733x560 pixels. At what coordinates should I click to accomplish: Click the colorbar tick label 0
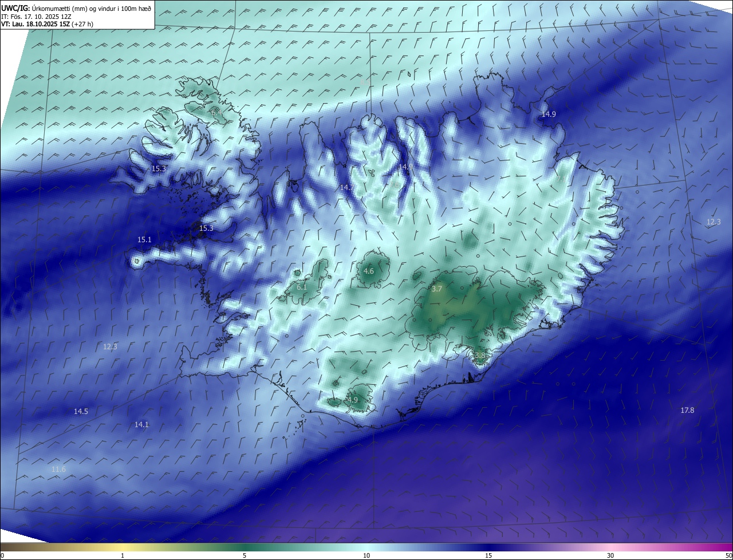2,555
